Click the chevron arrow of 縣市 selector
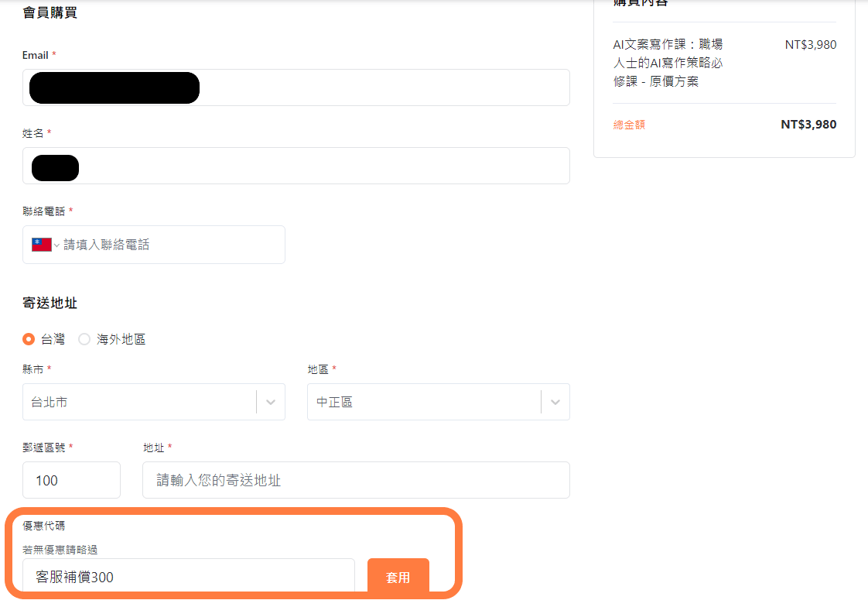 pos(271,402)
